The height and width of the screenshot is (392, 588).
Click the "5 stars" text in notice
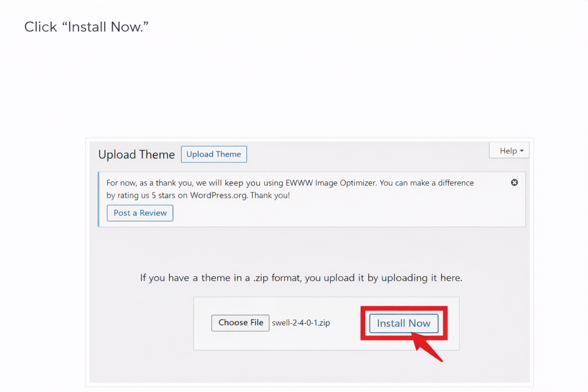coord(164,195)
